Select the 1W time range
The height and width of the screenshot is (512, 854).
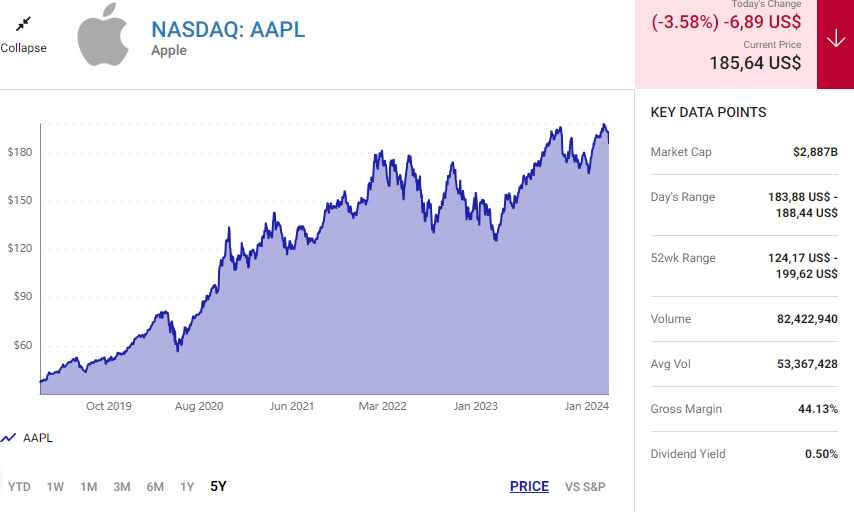[55, 487]
